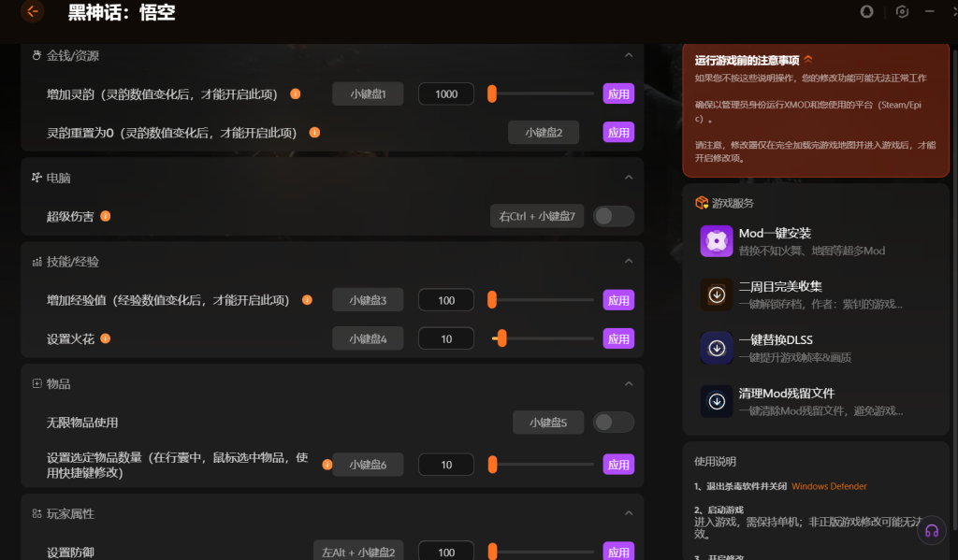Open the Windows Defender link
The width and height of the screenshot is (958, 560).
point(829,486)
